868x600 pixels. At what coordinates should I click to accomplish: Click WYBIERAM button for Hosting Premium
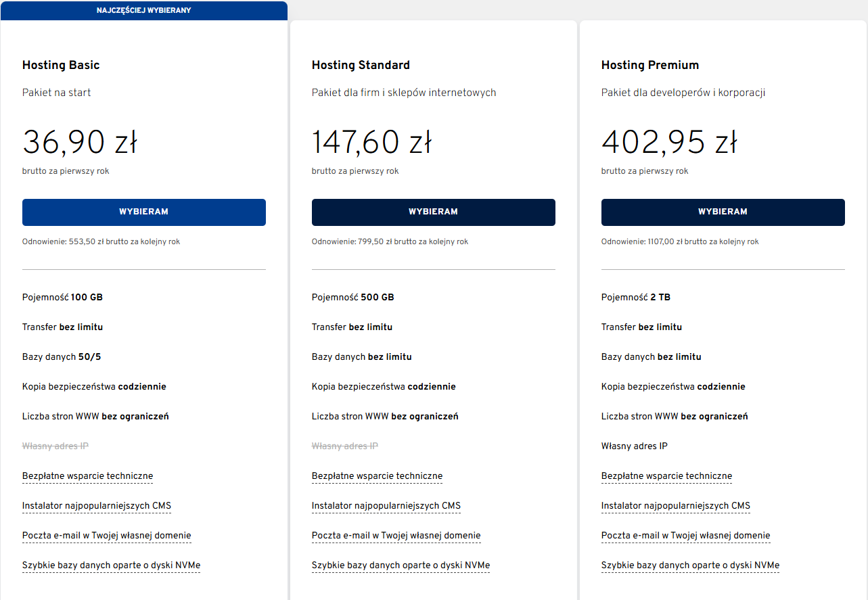pos(723,212)
